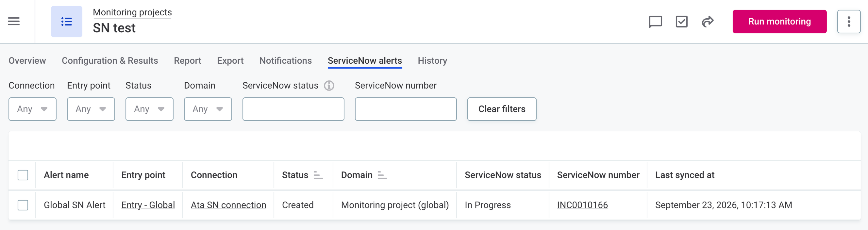Open incident INC0010166 link

582,205
